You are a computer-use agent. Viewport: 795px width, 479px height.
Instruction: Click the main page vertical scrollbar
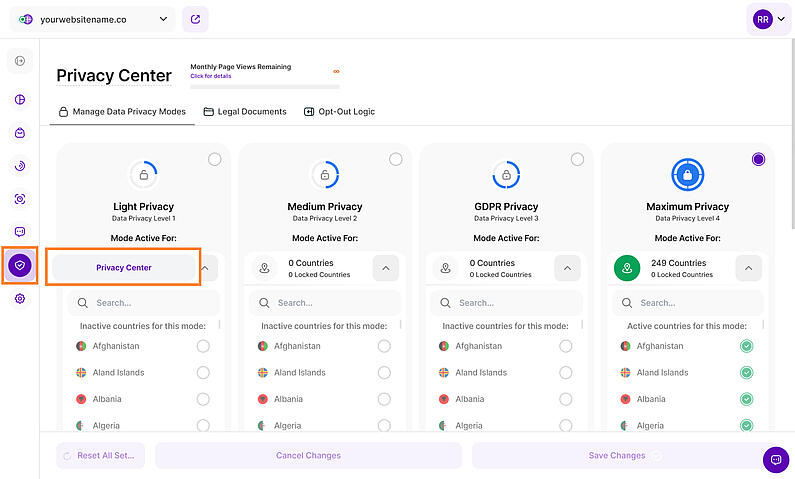pos(792,134)
